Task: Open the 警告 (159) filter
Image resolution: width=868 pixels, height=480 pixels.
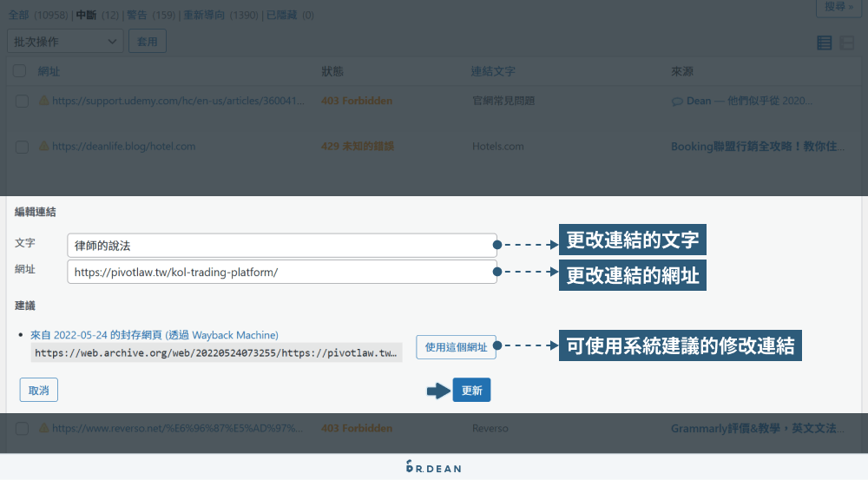Action: (151, 15)
